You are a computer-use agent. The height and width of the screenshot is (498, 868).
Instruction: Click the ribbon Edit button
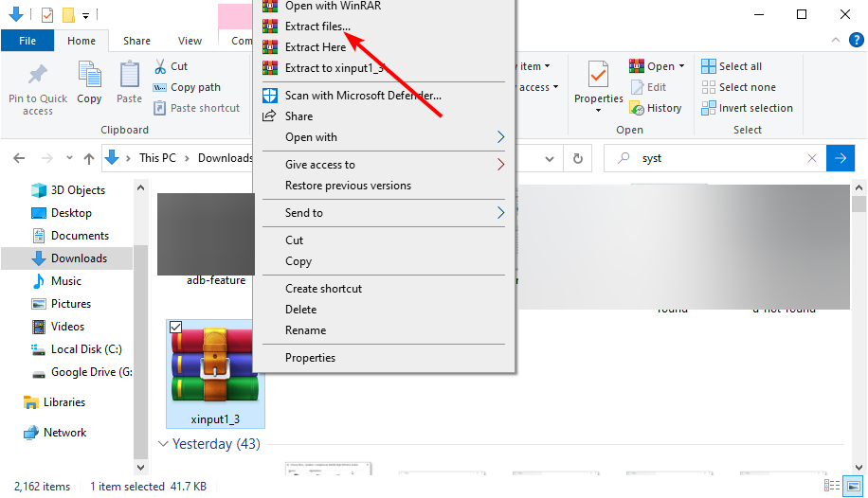pyautogui.click(x=649, y=87)
